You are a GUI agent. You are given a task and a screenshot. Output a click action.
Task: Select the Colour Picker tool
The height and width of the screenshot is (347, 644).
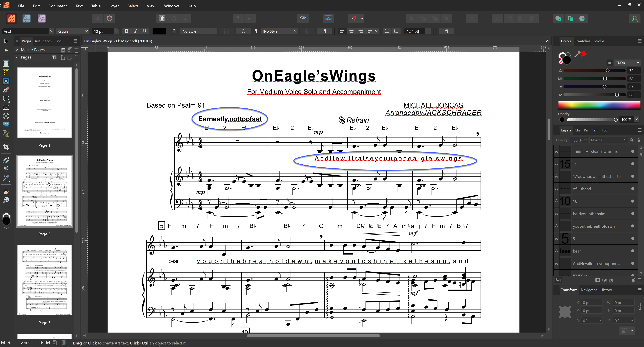[6, 178]
